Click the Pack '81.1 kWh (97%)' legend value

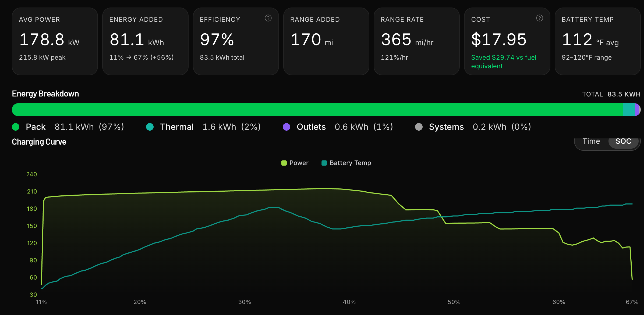point(89,127)
